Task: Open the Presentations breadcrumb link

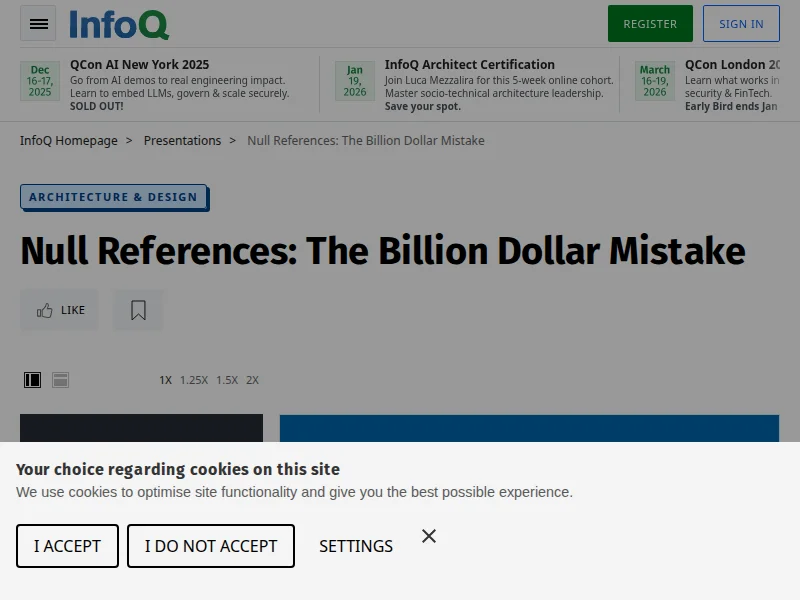Action: [182, 141]
